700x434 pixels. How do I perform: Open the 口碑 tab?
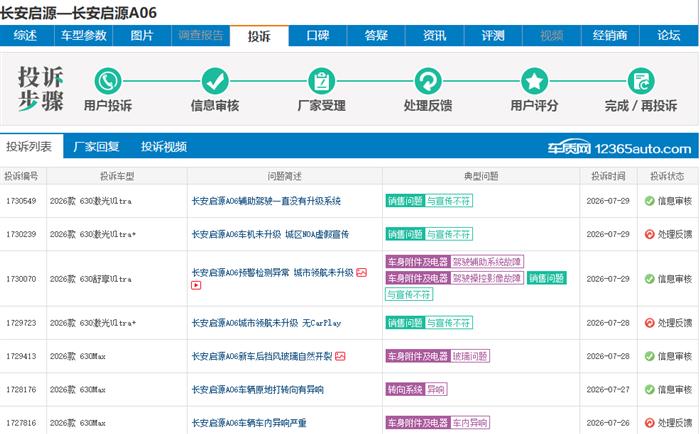click(x=318, y=35)
